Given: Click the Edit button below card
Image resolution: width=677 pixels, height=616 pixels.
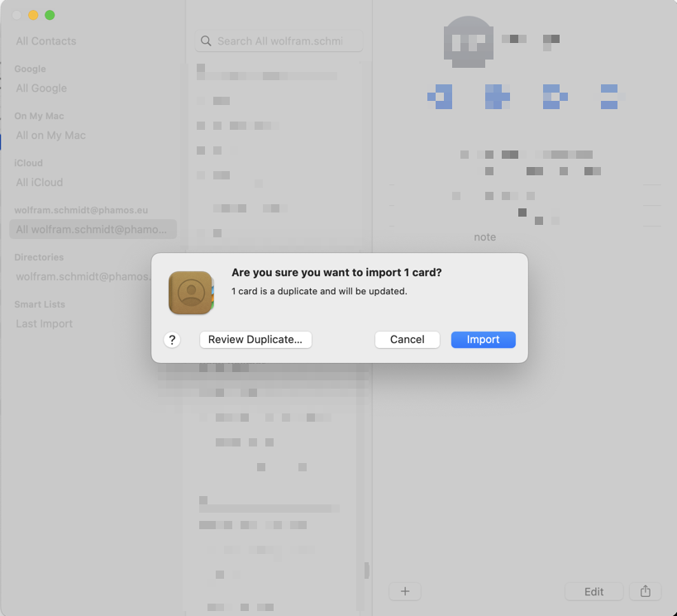Looking at the screenshot, I should [594, 591].
